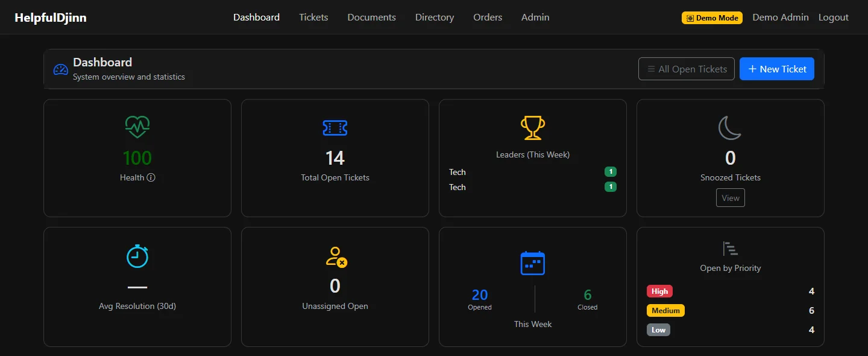The width and height of the screenshot is (868, 356).
Task: Click the 14 total open tickets number
Action: tap(335, 158)
